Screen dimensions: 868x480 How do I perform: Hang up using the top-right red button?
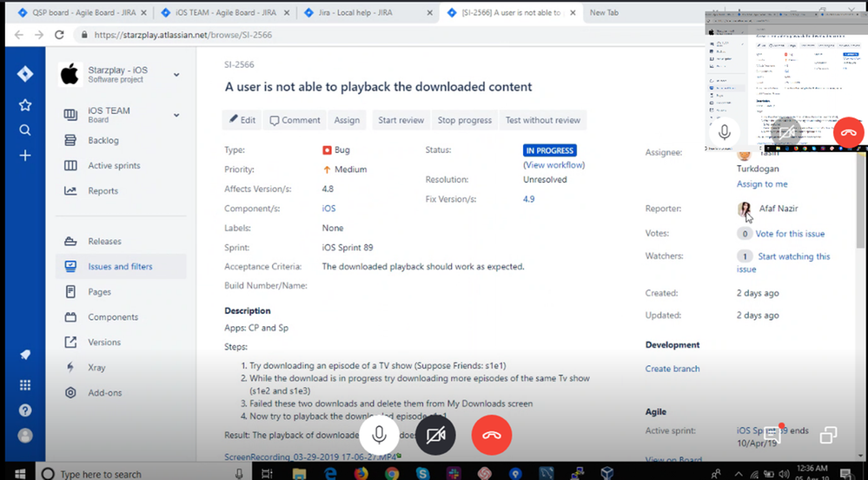click(848, 132)
